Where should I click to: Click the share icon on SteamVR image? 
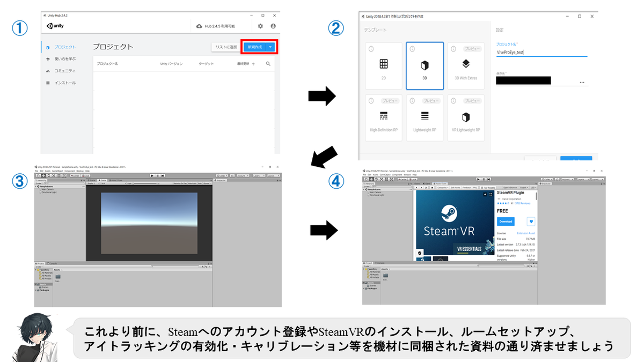(485, 195)
